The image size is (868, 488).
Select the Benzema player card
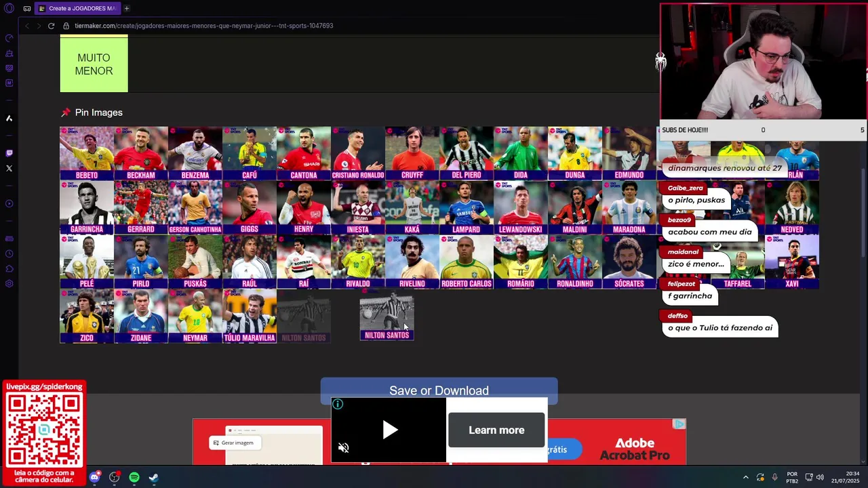pos(195,153)
